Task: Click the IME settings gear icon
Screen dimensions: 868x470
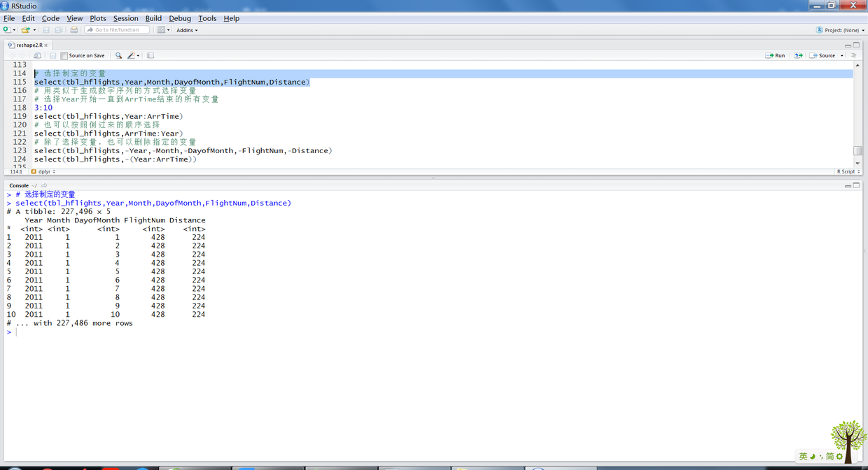Action: (x=839, y=456)
